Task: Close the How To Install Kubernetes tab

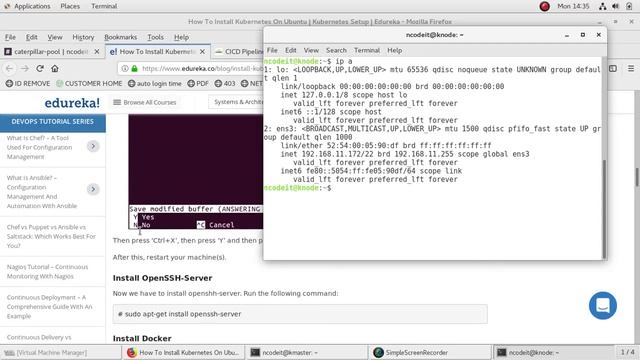Action: (x=202, y=51)
